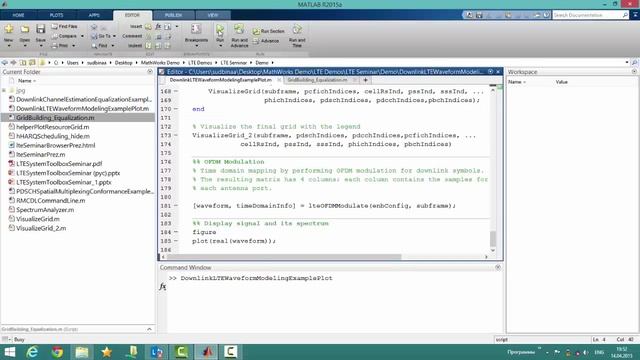Image resolution: width=640 pixels, height=360 pixels.
Task: Select lteSeminarBrowserPrez.html file
Action: 56,145
